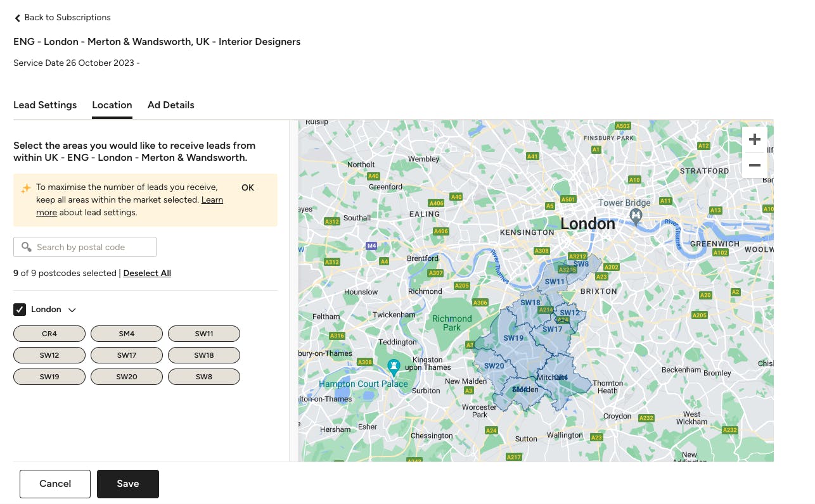The height and width of the screenshot is (504, 815).
Task: Click the Richmond Park label on map
Action: (452, 323)
